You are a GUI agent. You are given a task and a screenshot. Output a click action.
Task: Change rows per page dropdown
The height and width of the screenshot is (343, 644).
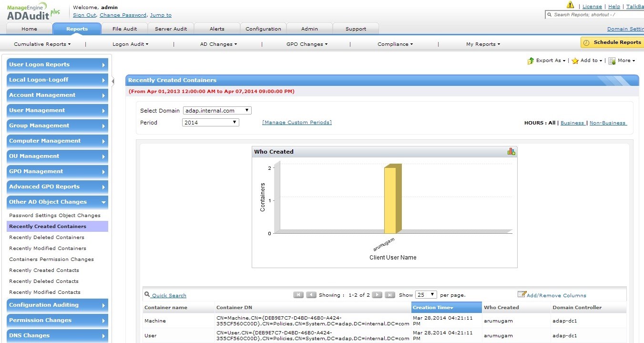pyautogui.click(x=426, y=295)
